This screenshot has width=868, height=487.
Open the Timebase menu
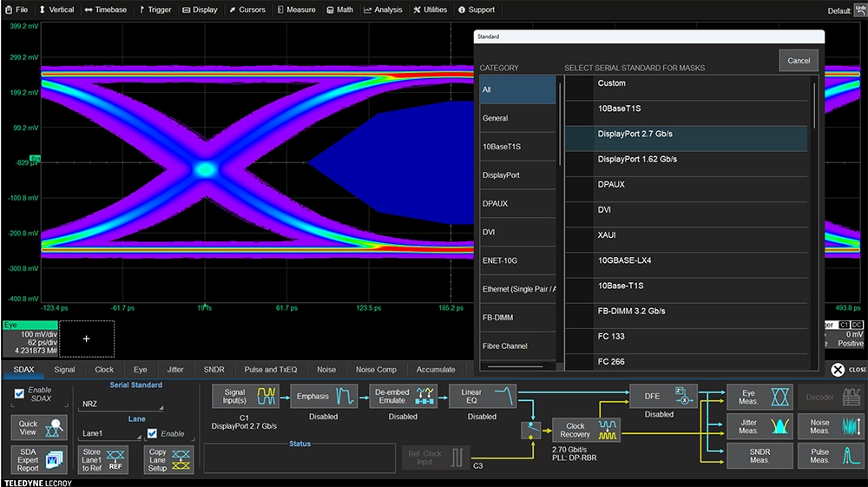point(106,10)
